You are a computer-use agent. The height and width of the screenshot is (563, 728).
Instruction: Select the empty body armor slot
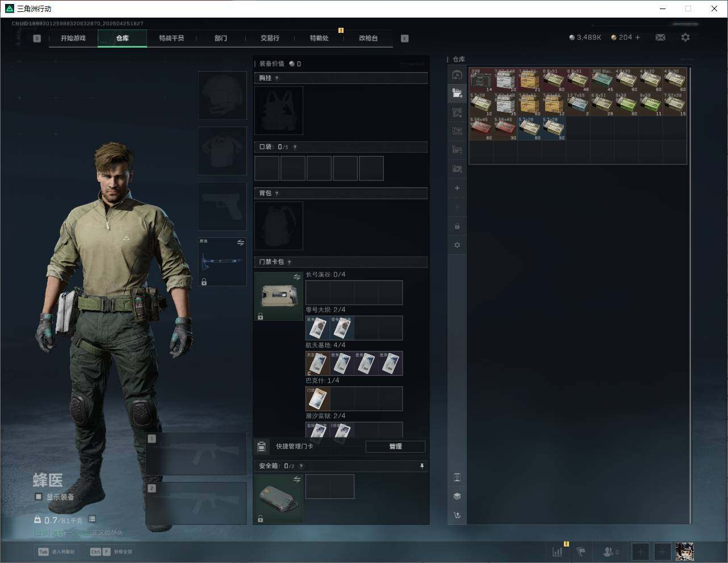coord(223,151)
